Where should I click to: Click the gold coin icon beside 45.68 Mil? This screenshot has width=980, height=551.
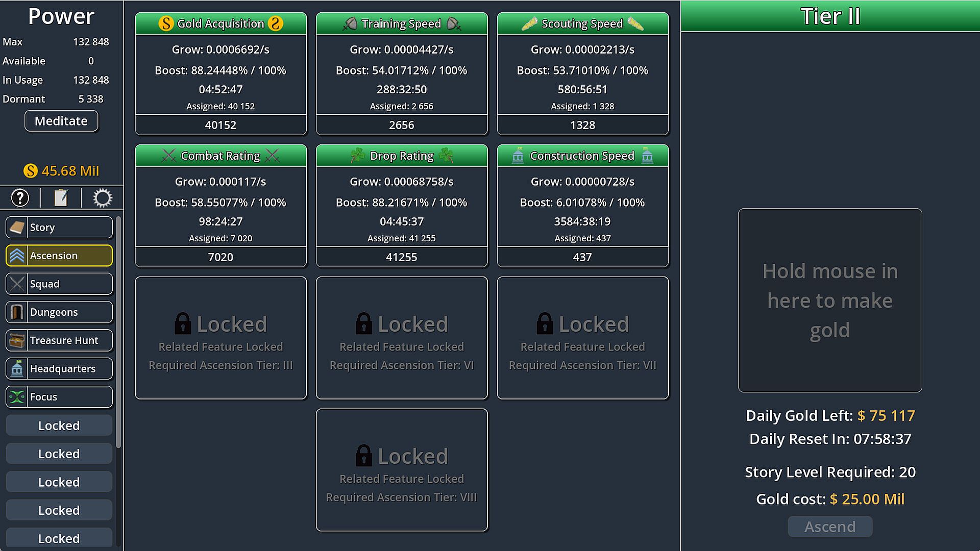31,171
